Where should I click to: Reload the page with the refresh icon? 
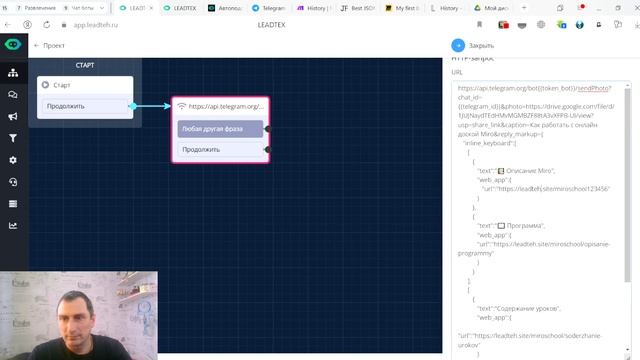tap(47, 25)
